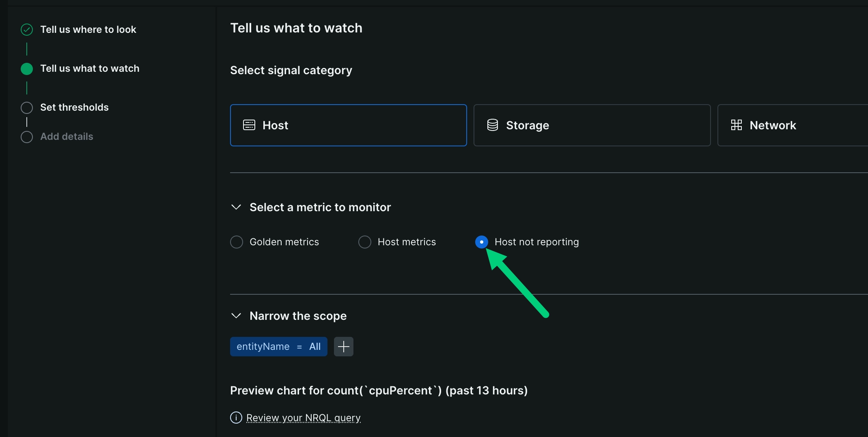The width and height of the screenshot is (868, 437).
Task: Go to Tell us where to look step
Action: tap(88, 30)
